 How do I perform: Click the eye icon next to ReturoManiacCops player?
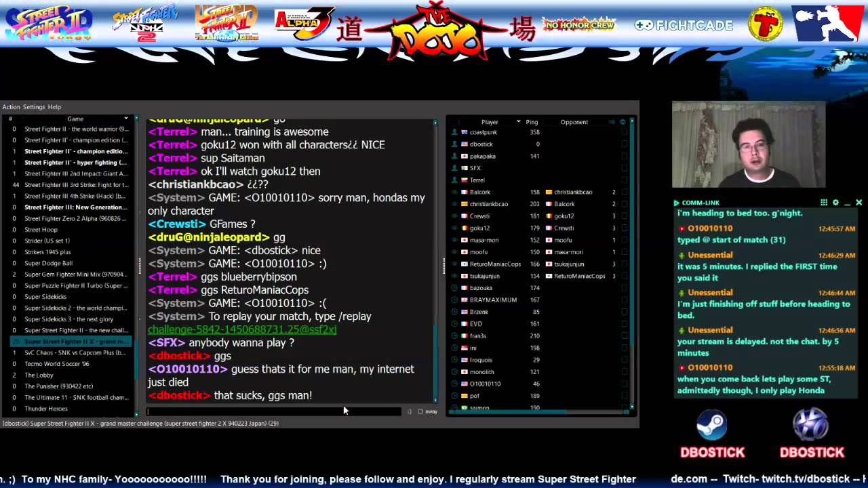pyautogui.click(x=454, y=264)
